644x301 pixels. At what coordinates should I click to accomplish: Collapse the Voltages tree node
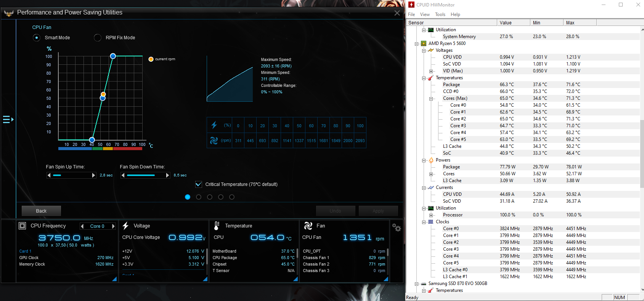tap(424, 51)
